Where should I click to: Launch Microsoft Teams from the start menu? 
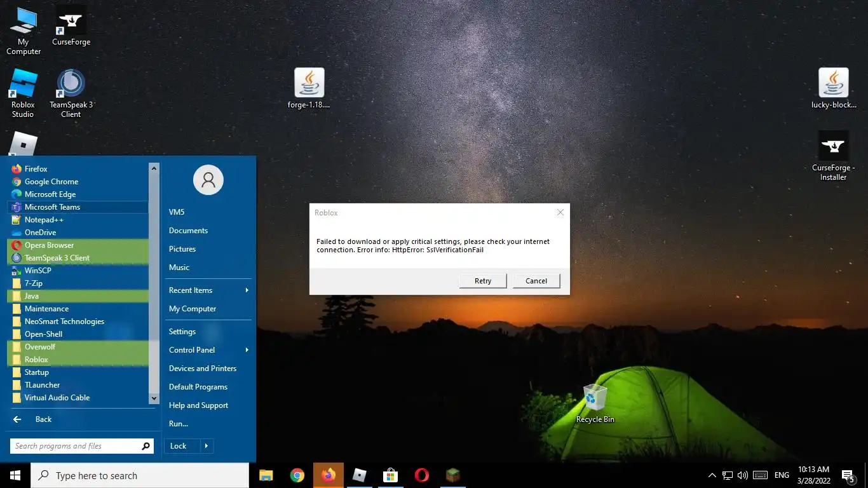coord(78,207)
